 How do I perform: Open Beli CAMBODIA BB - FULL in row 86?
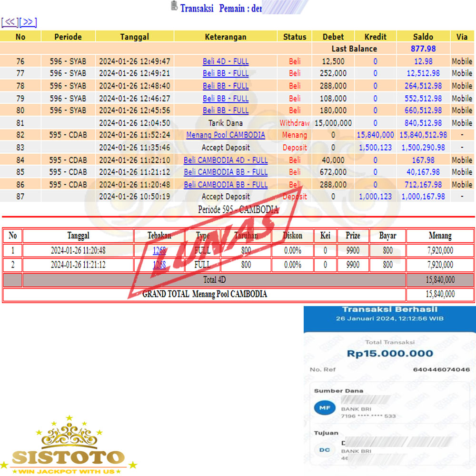(x=226, y=185)
